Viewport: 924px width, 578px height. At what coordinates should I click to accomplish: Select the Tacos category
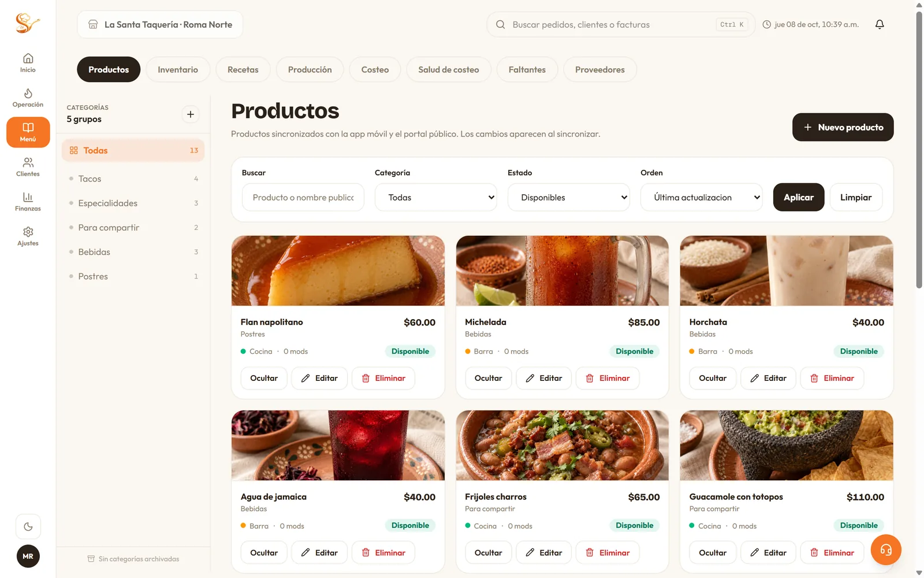[133, 179]
